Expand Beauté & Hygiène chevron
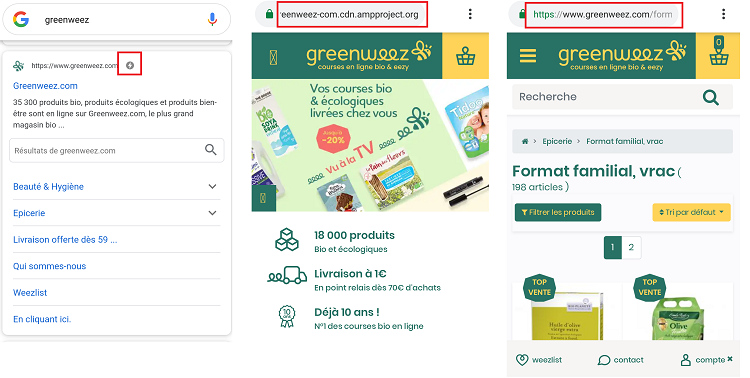This screenshot has width=750, height=378. [x=212, y=187]
